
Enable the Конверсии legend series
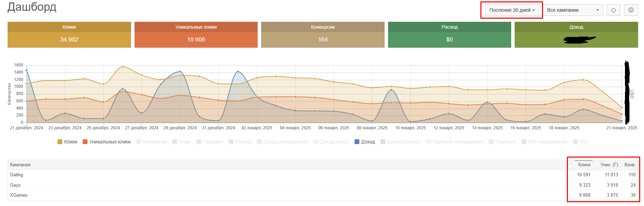click(x=151, y=142)
